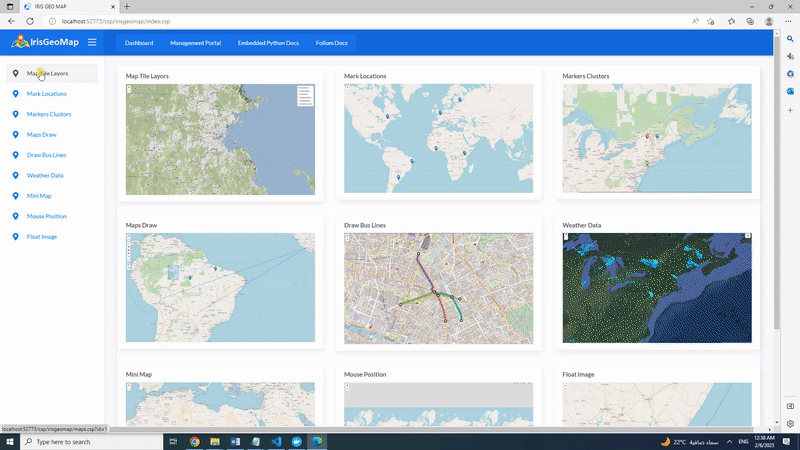This screenshot has height=450, width=800.
Task: Open the taskbar clock and date
Action: pos(764,442)
